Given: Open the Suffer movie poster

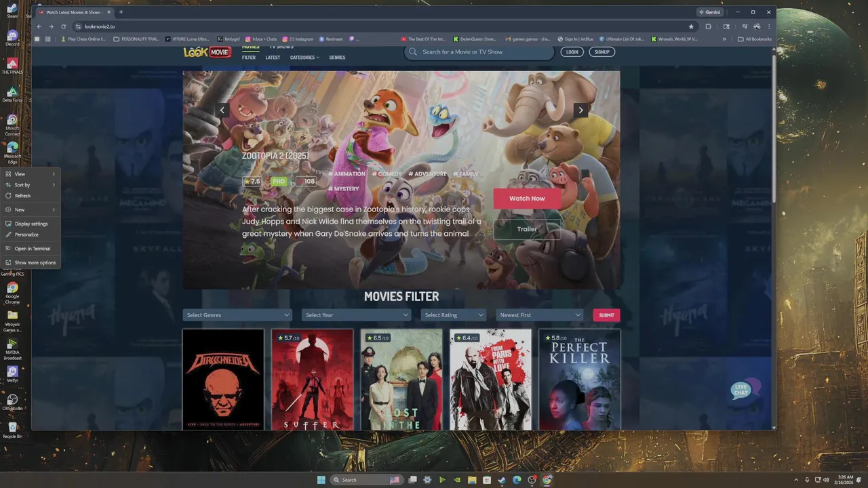Looking at the screenshot, I should (x=313, y=379).
